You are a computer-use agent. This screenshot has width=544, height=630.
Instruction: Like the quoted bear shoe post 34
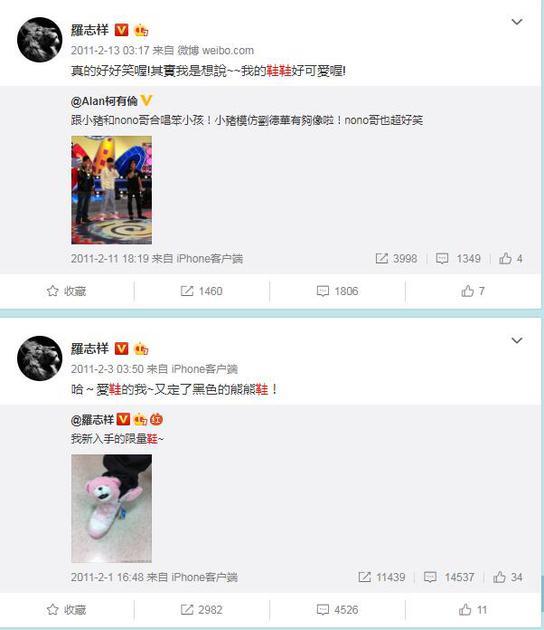point(508,577)
